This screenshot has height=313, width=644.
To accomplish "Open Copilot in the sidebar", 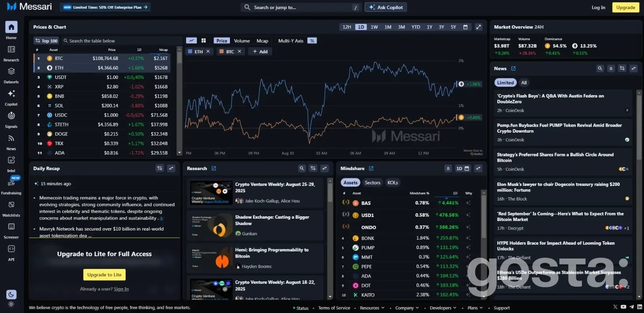I will (11, 97).
